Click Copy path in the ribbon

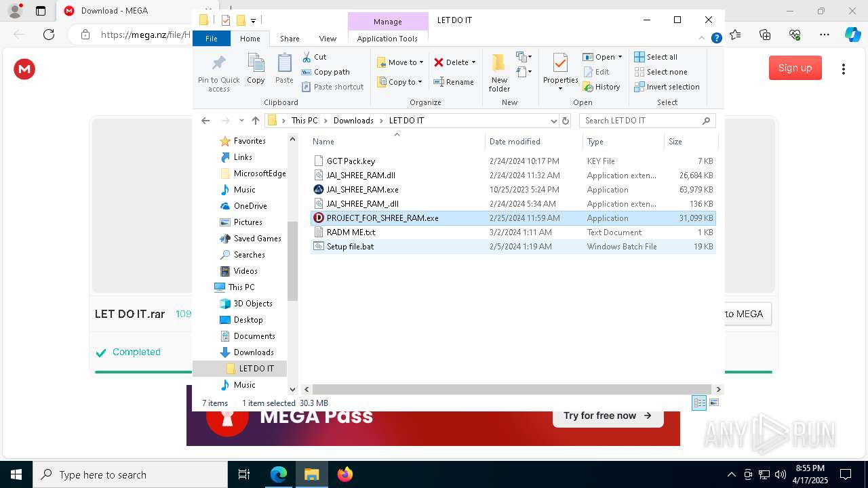(325, 72)
